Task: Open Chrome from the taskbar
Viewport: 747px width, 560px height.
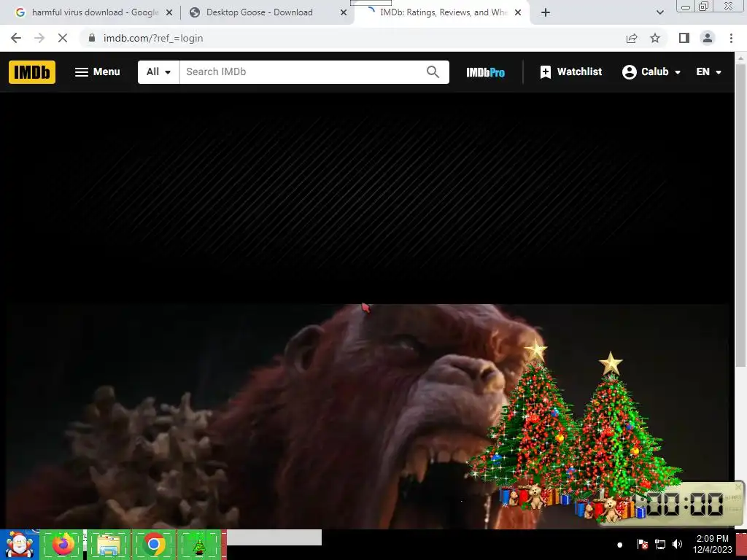Action: [153, 545]
